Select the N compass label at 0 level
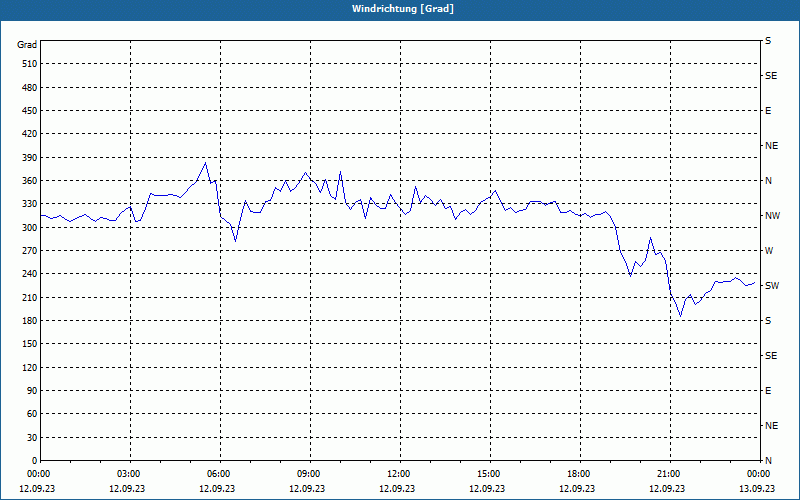800x500 pixels. (x=768, y=461)
